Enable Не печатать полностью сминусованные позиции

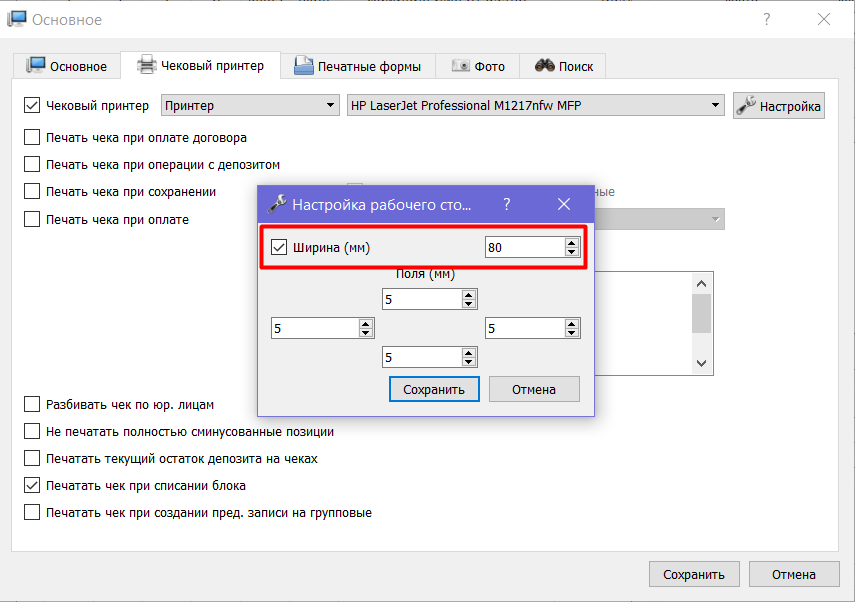click(x=32, y=431)
